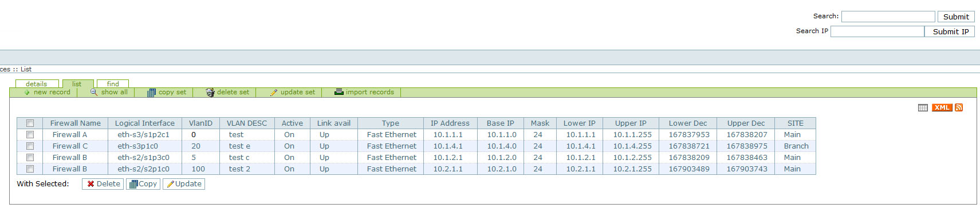
Task: Update selected records button
Action: [184, 184]
